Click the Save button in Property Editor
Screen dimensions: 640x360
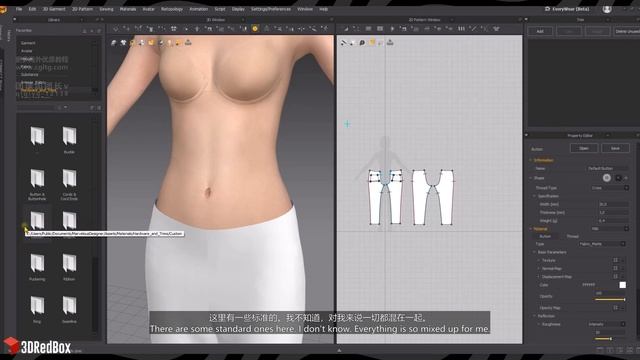(x=615, y=148)
